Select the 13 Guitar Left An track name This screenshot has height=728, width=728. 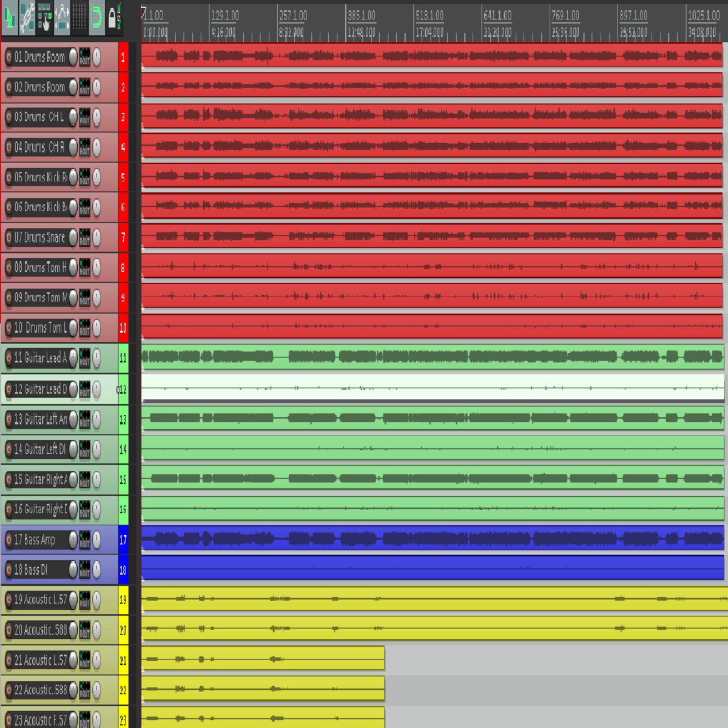pos(39,419)
